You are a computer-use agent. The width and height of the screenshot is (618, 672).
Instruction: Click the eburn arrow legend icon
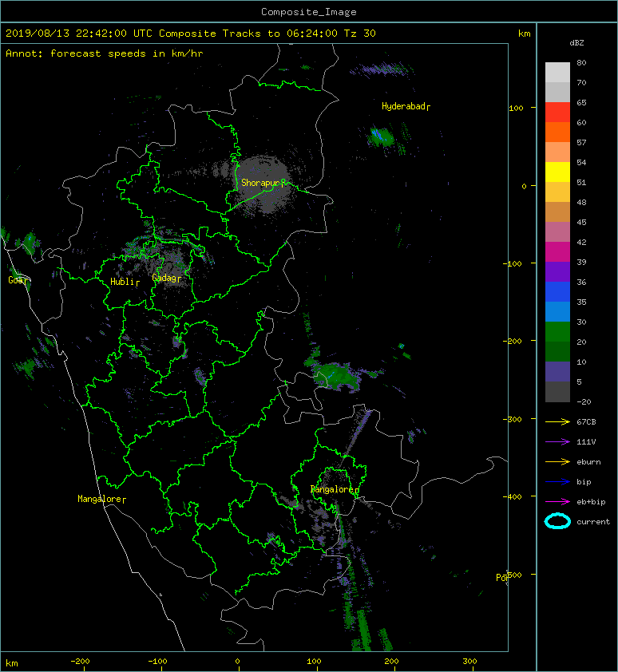pyautogui.click(x=557, y=461)
